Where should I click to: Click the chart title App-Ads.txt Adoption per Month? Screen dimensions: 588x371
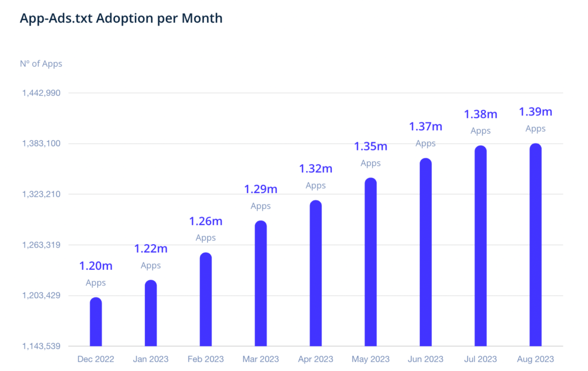click(121, 18)
